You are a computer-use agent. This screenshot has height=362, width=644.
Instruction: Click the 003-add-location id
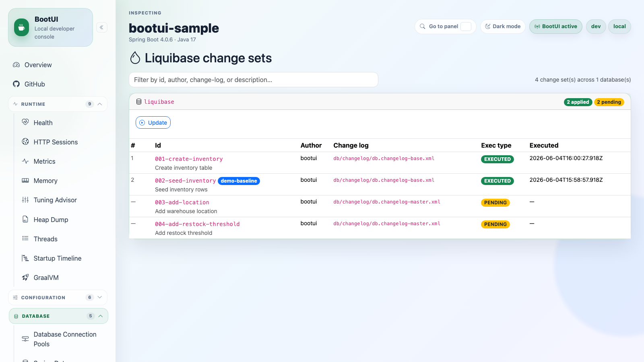[x=182, y=202]
